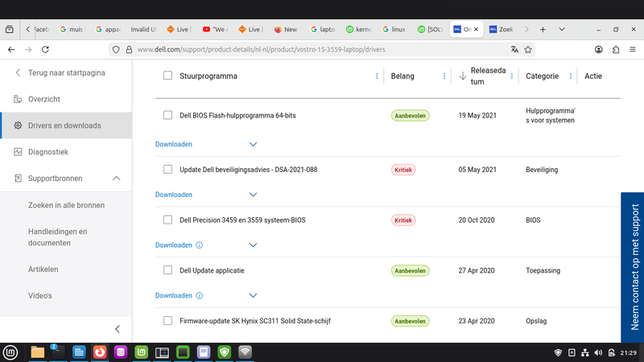The height and width of the screenshot is (362, 644).
Task: Launch the Files folder icon in taskbar
Action: (37, 352)
